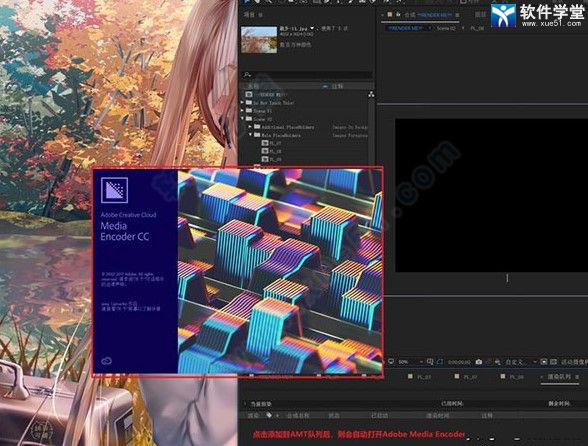Click Scene 02 in comp breadcrumb
Screen dimensions: 588x446
[x=446, y=28]
